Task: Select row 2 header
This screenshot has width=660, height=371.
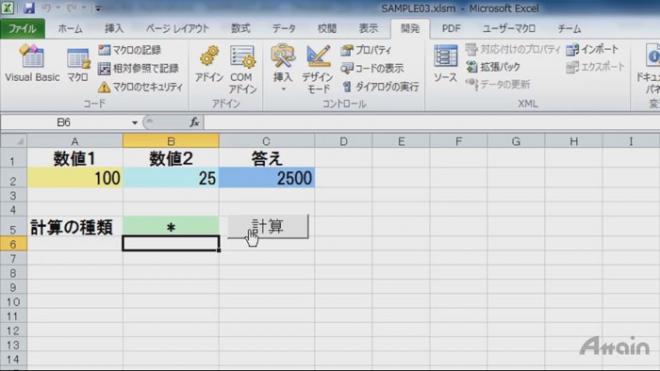Action: click(13, 178)
